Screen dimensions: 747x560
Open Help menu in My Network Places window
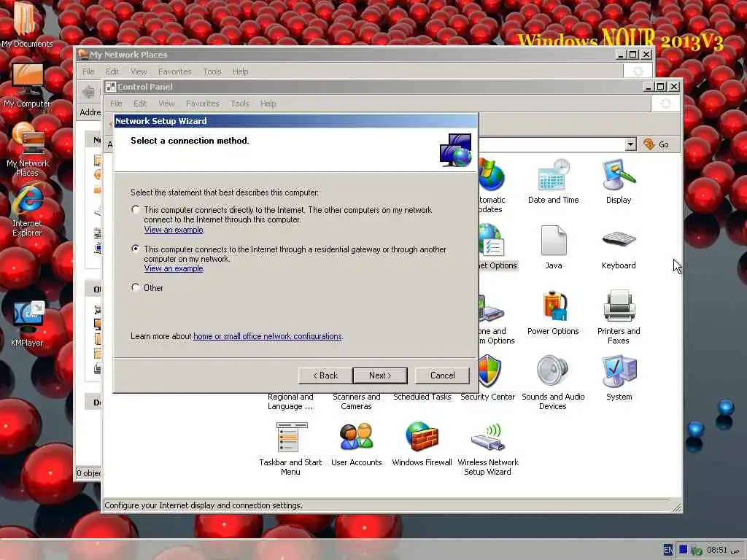(240, 71)
